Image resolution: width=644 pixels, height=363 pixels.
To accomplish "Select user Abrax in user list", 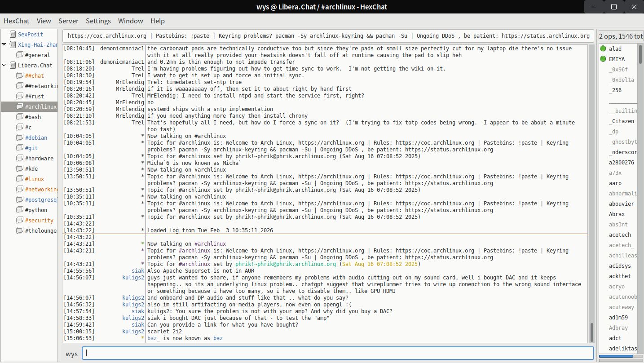I will pos(617,214).
